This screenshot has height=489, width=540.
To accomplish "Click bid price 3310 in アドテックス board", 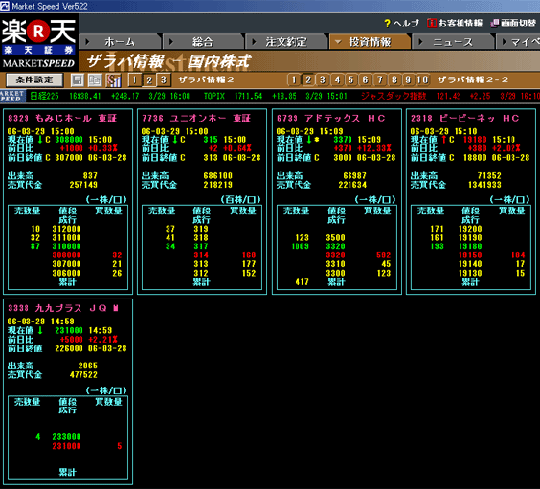I will pos(335,264).
